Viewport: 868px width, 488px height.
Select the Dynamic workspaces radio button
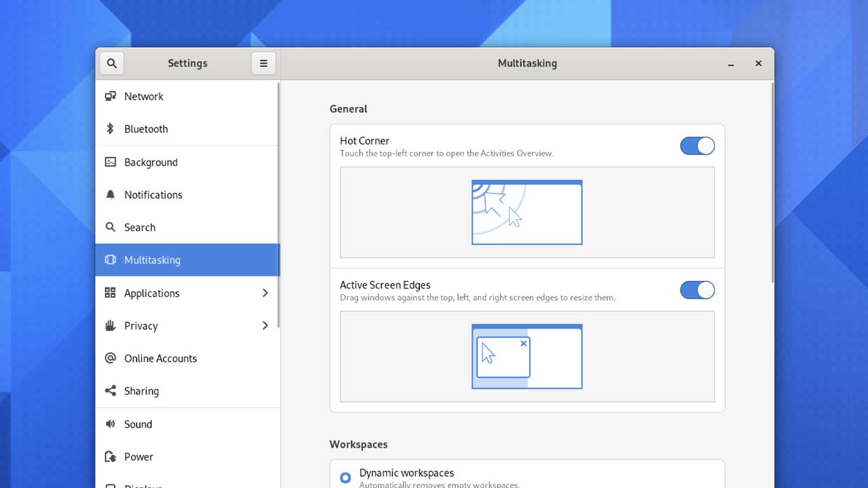(x=345, y=478)
